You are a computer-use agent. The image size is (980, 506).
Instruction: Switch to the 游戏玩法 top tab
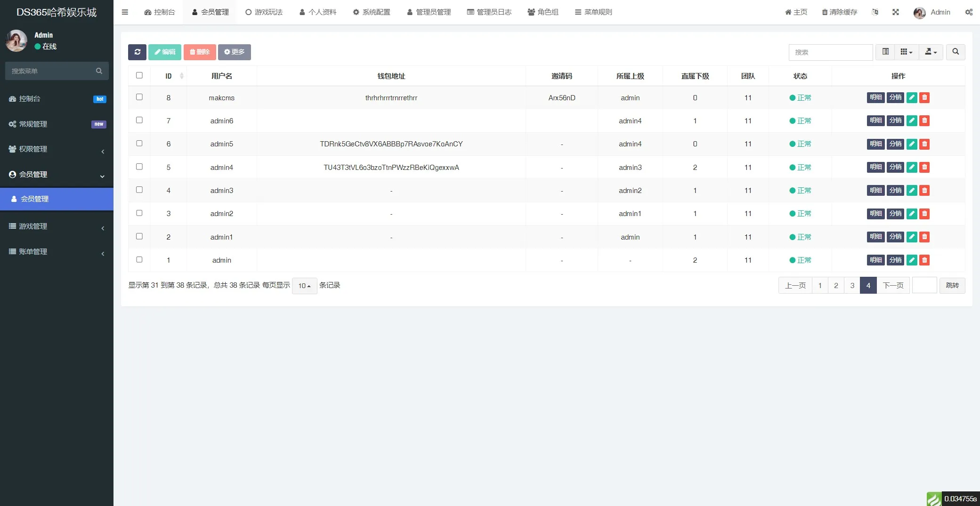[264, 12]
